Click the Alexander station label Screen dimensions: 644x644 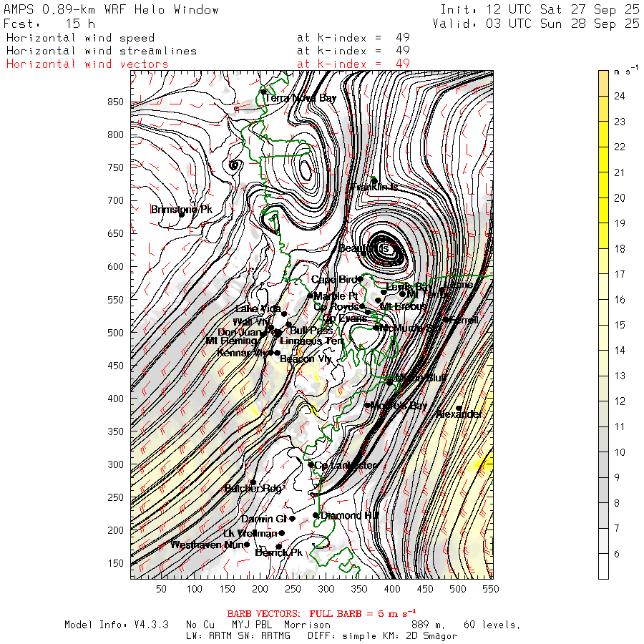pyautogui.click(x=459, y=414)
